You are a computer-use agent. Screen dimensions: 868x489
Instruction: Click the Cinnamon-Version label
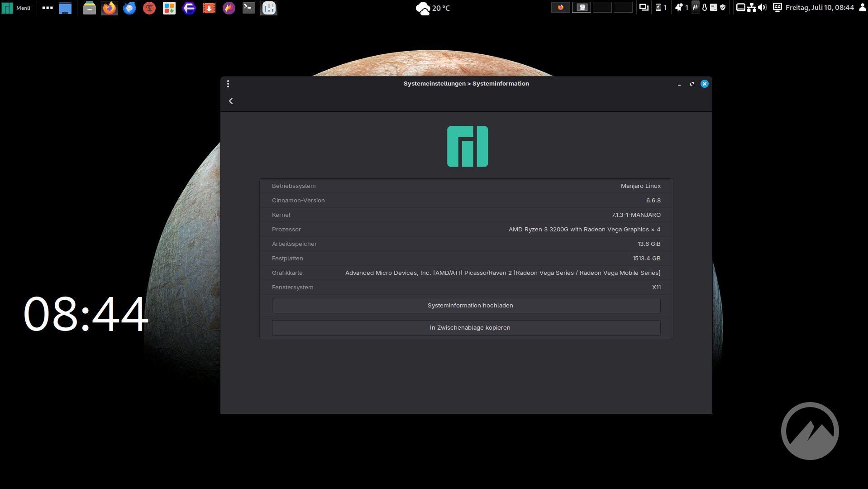(x=298, y=201)
